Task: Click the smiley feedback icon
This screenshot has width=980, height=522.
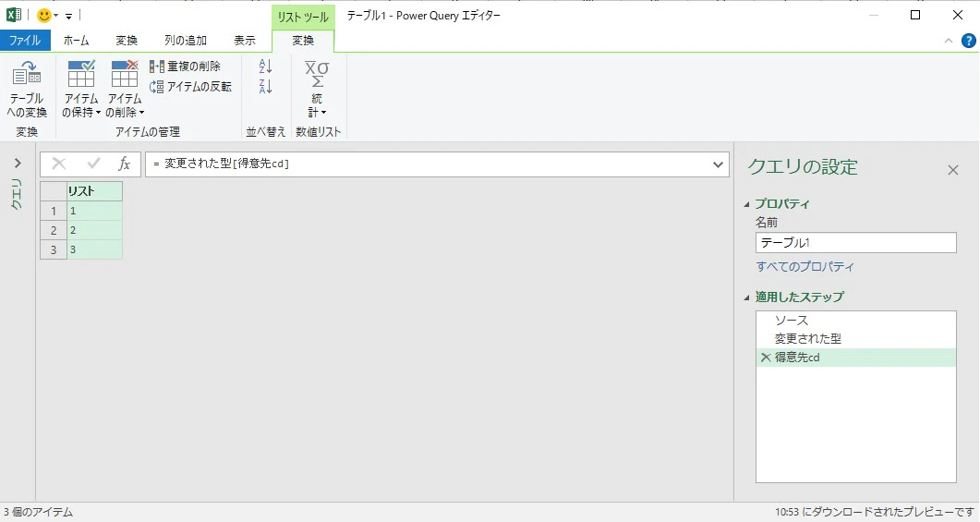Action: pos(43,16)
